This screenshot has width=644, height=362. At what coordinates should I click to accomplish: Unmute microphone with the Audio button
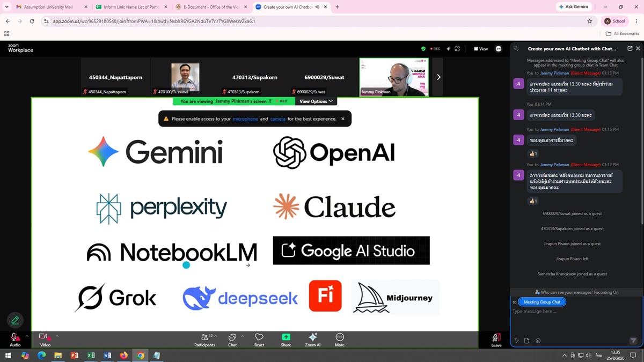point(15,339)
